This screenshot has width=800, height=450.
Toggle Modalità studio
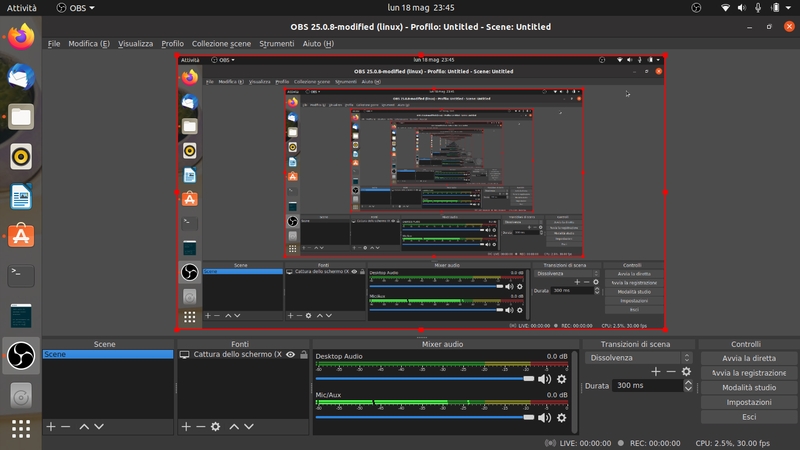pos(749,388)
